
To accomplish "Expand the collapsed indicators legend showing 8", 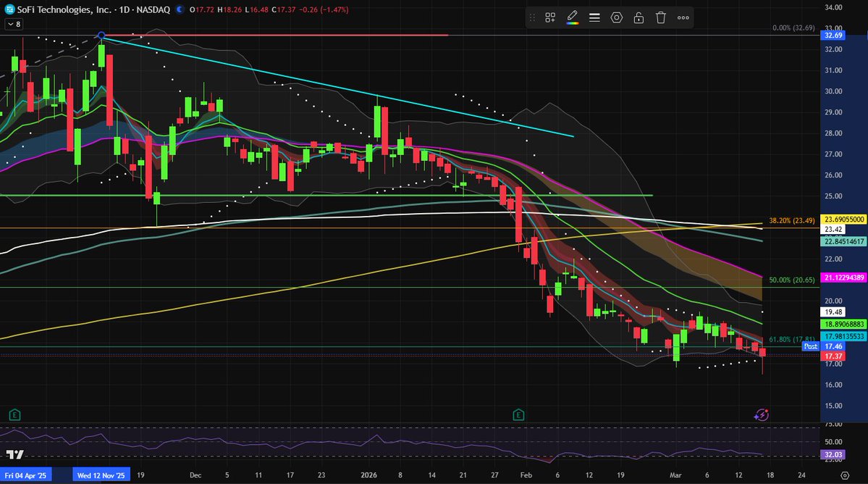I will coord(14,24).
